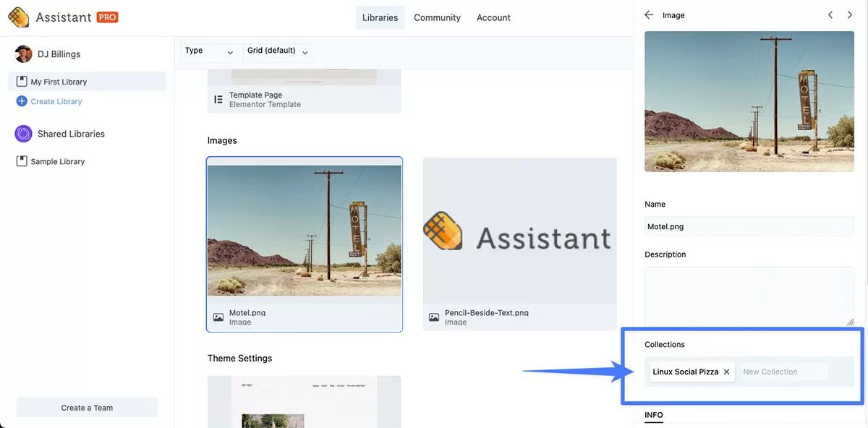Click the Images section heading
The height and width of the screenshot is (428, 868).
(x=222, y=140)
